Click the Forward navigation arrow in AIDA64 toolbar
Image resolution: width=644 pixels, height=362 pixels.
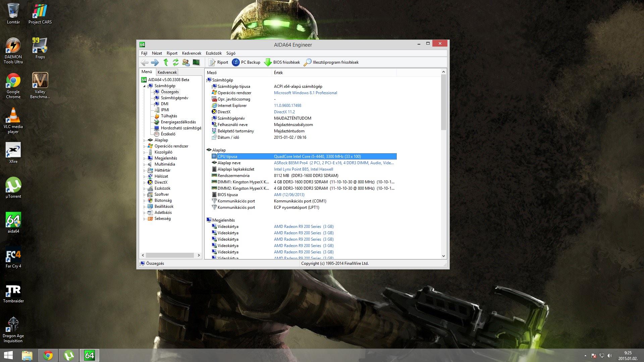point(155,62)
